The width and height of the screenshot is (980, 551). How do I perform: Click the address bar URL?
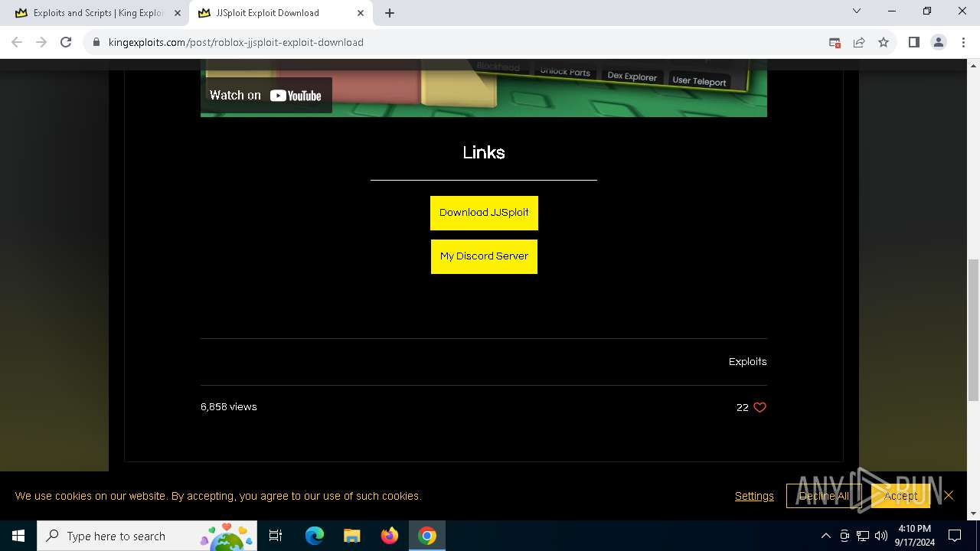click(x=236, y=42)
